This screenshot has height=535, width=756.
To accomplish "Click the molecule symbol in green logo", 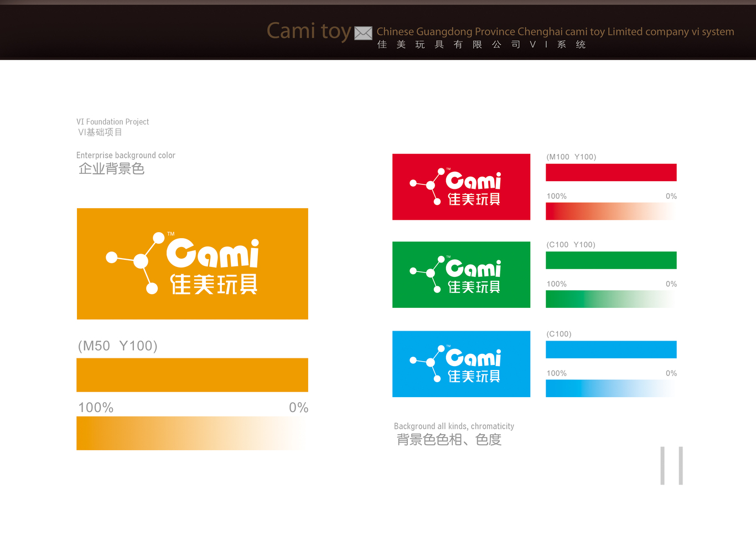I will (x=427, y=274).
